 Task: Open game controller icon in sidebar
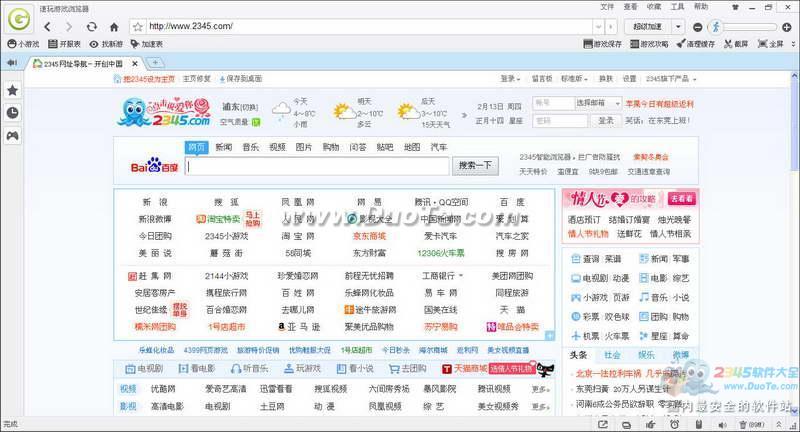(x=12, y=134)
